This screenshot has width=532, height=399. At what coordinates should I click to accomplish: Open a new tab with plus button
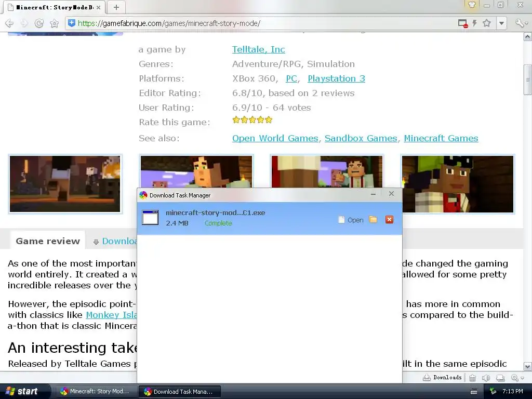tap(116, 7)
